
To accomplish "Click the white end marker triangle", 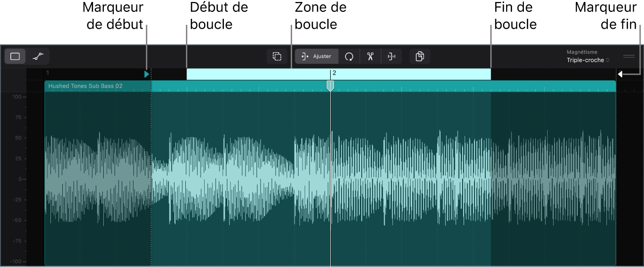I will coord(620,74).
